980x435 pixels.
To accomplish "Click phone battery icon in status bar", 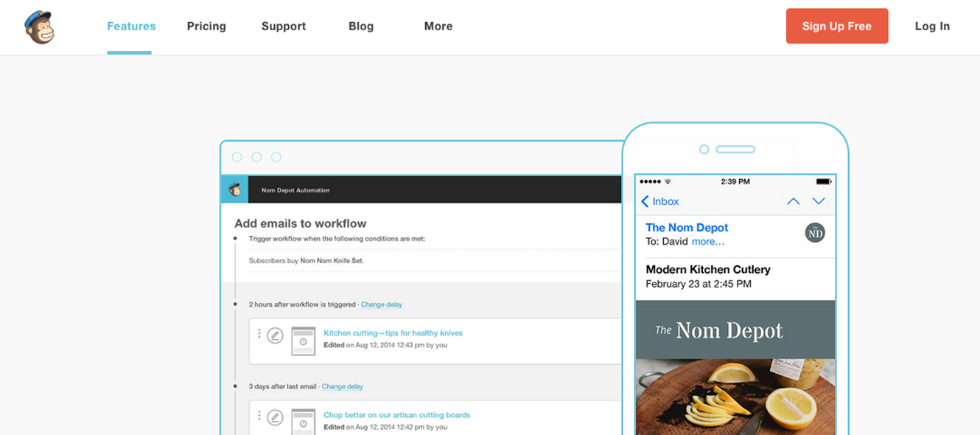I will pos(823,181).
